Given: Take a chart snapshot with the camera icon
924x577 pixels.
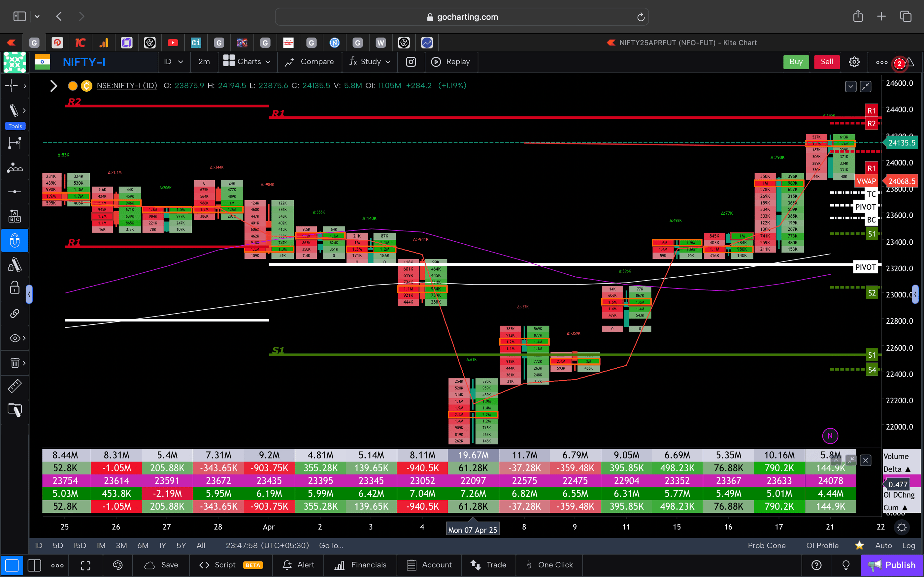Looking at the screenshot, I should click(x=411, y=61).
